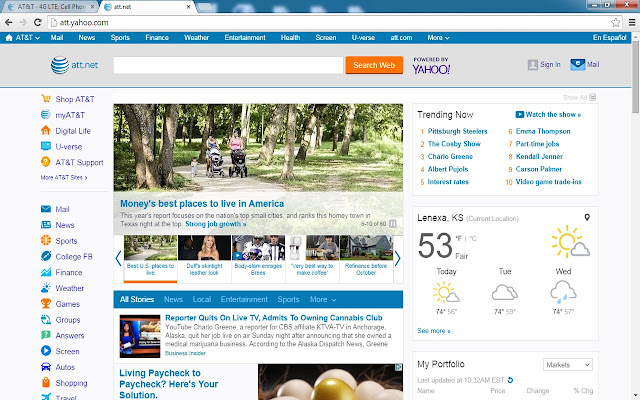Show previous stories with left carousel arrow

point(118,258)
